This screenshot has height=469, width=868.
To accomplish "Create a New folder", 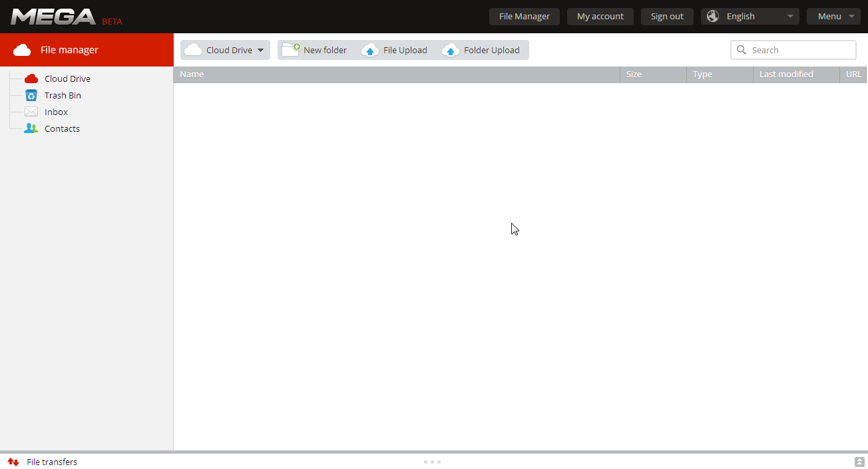I will pyautogui.click(x=315, y=50).
